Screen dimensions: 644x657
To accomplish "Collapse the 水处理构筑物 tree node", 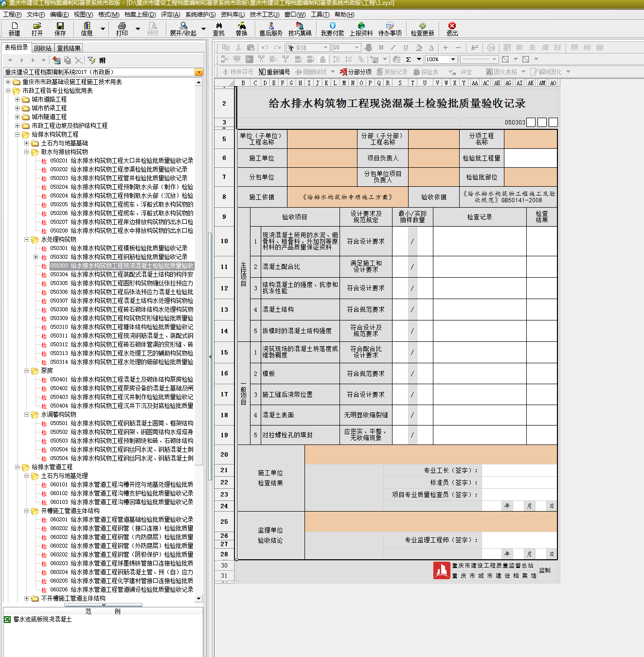I will (x=27, y=239).
